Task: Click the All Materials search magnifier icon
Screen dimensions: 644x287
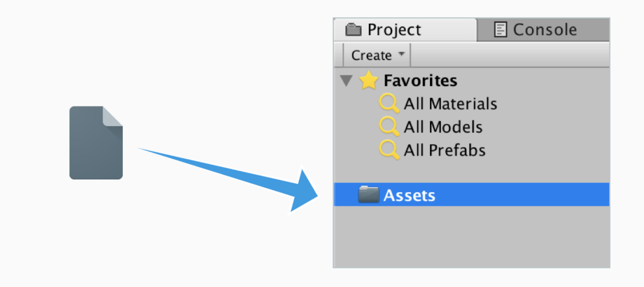Action: point(389,103)
